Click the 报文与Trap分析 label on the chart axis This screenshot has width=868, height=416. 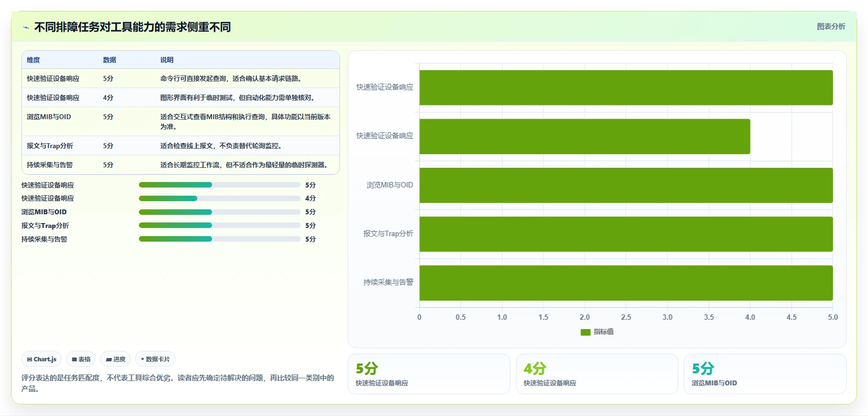click(x=388, y=234)
